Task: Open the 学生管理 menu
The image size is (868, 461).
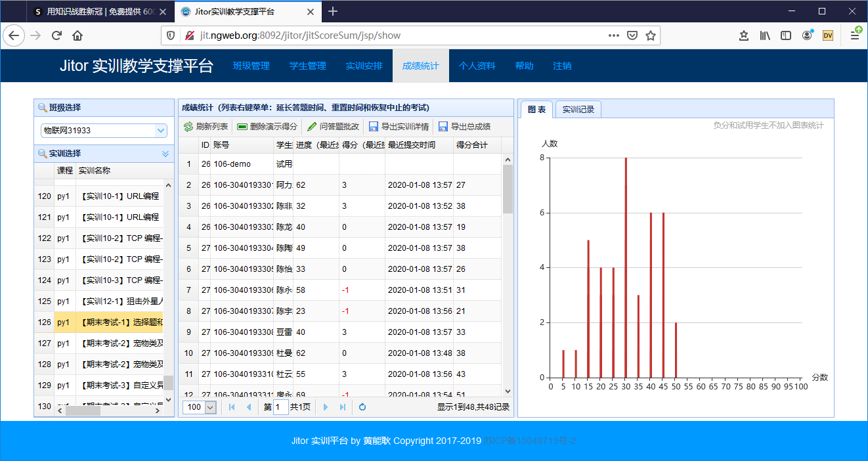Action: 307,66
